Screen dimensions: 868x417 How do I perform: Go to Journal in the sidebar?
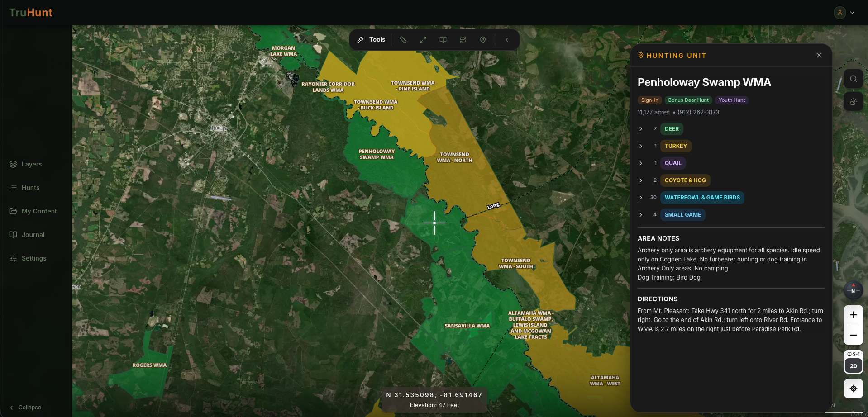pyautogui.click(x=33, y=235)
